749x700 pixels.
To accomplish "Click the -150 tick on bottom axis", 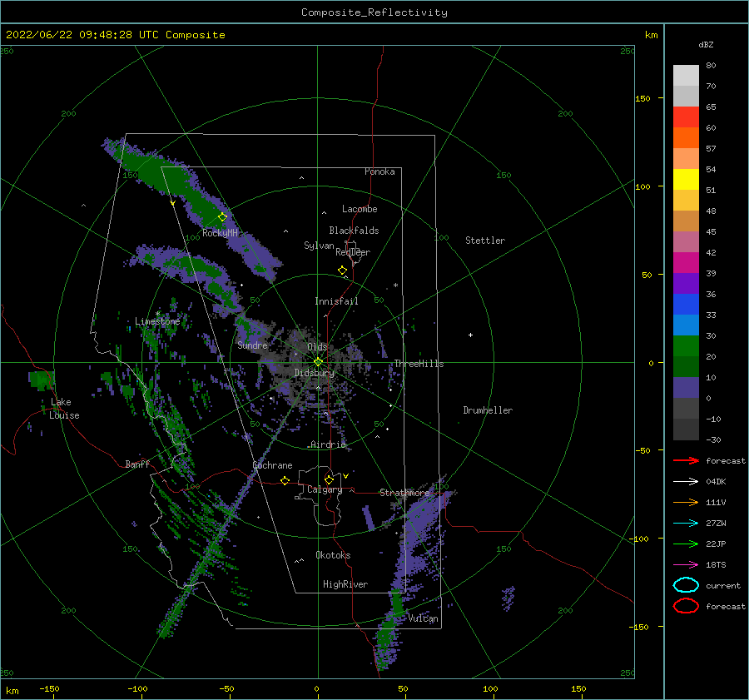I will tap(49, 688).
